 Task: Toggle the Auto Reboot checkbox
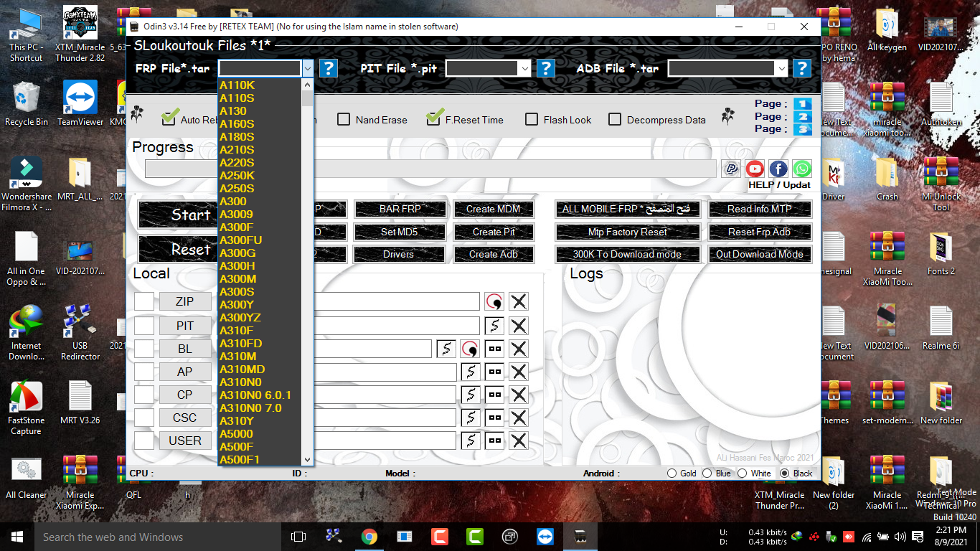(x=169, y=119)
